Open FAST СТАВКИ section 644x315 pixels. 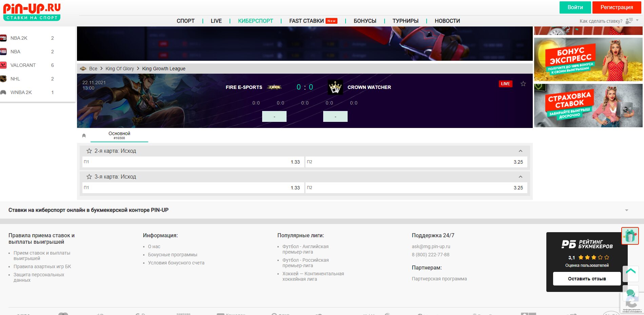[x=306, y=21]
